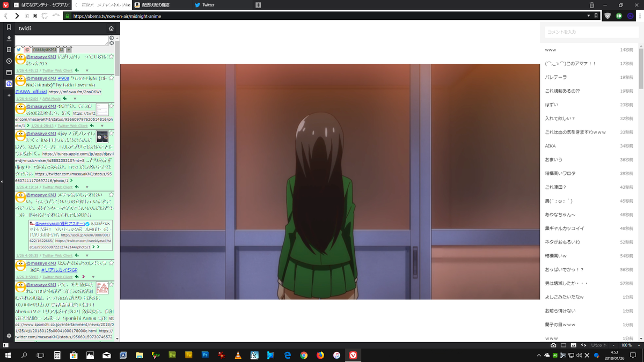Expand menu arrow on 4:45:12 tweet

(x=87, y=70)
